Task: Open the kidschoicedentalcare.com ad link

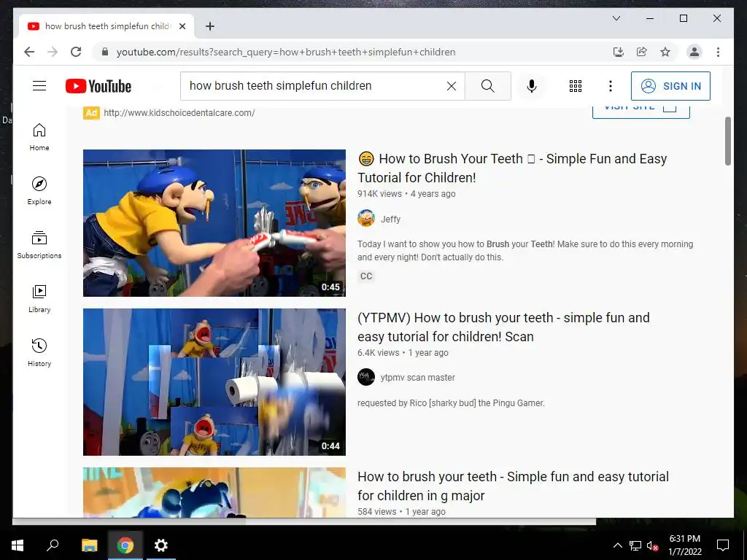Action: pos(179,113)
